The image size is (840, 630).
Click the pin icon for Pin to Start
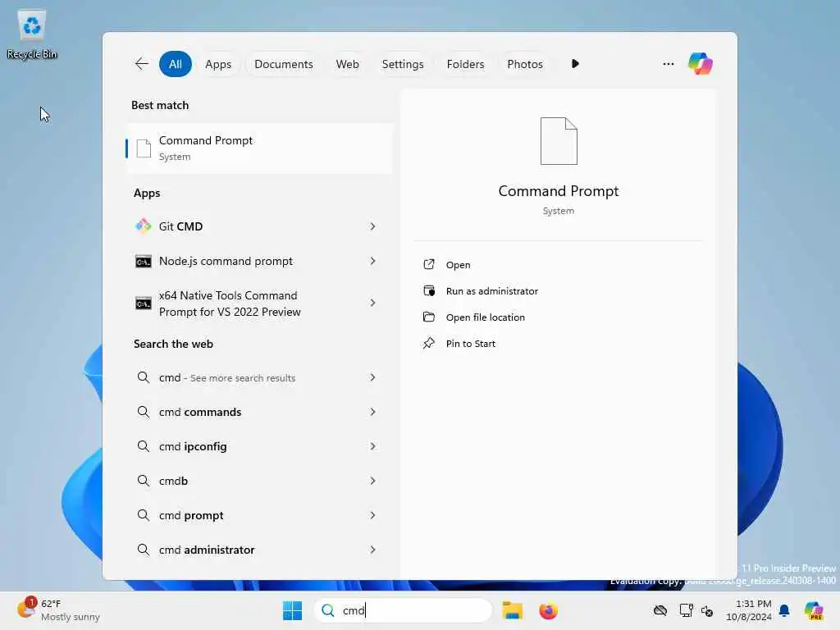[428, 343]
